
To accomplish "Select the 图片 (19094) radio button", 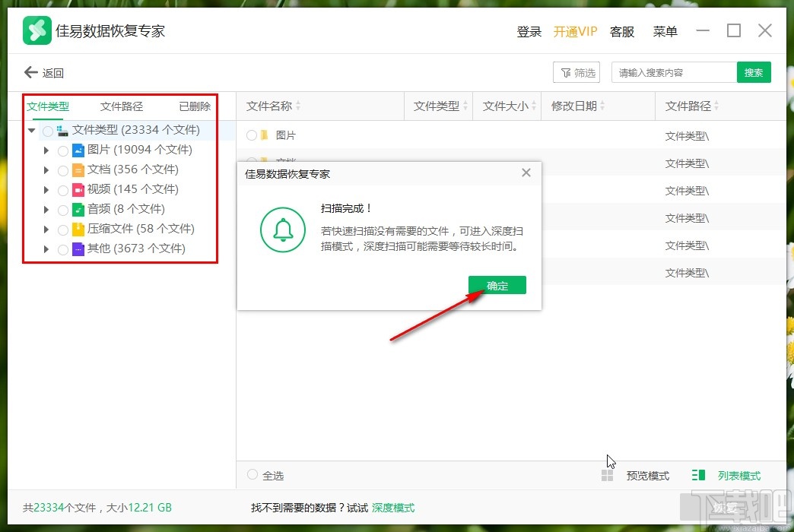I will pyautogui.click(x=63, y=150).
